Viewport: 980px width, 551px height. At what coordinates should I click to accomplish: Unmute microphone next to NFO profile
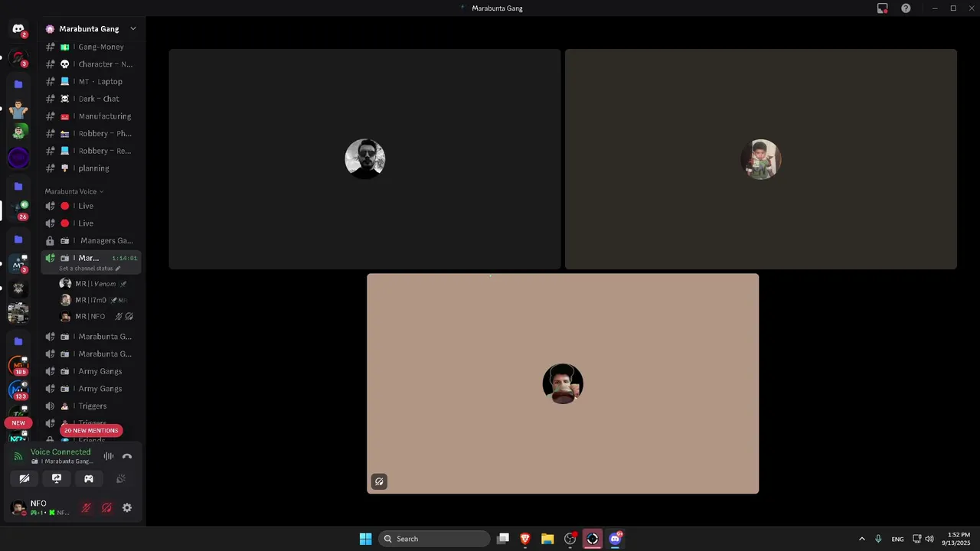[87, 507]
